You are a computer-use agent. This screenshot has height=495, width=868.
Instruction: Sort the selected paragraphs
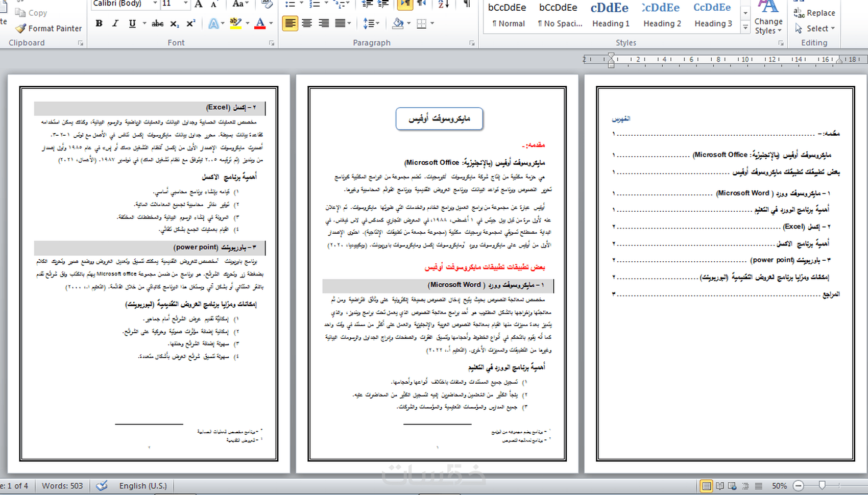click(443, 4)
